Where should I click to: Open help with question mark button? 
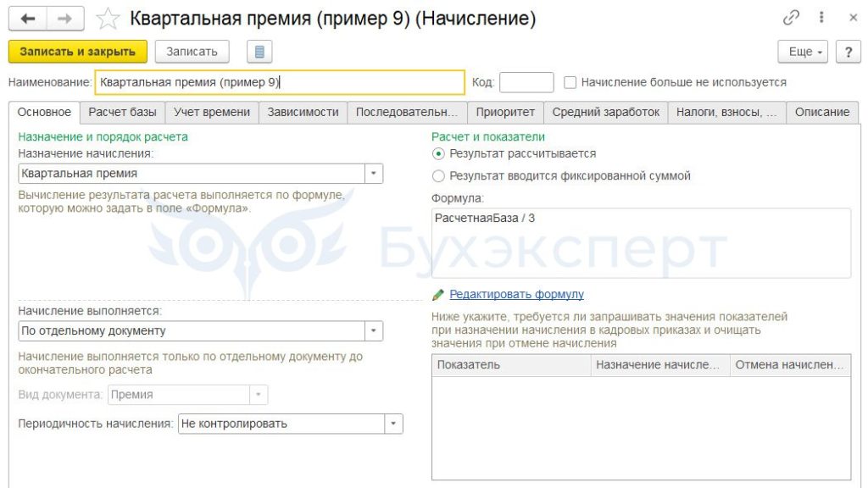click(848, 52)
